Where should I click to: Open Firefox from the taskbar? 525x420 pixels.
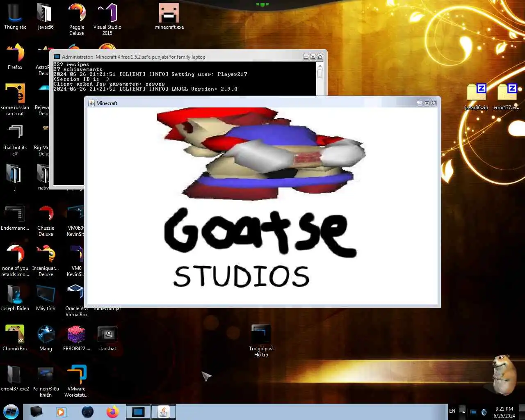point(112,411)
